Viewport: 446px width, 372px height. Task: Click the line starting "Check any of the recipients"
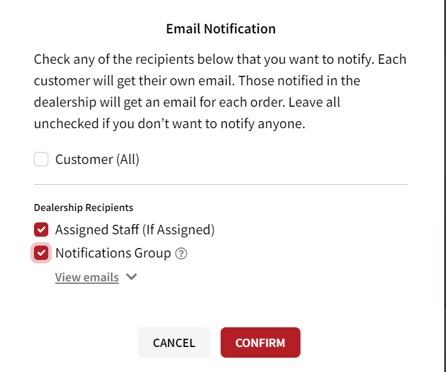(220, 59)
